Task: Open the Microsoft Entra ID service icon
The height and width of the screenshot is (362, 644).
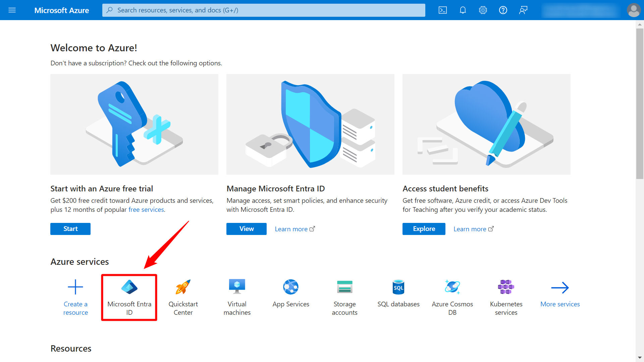Action: coord(129,287)
